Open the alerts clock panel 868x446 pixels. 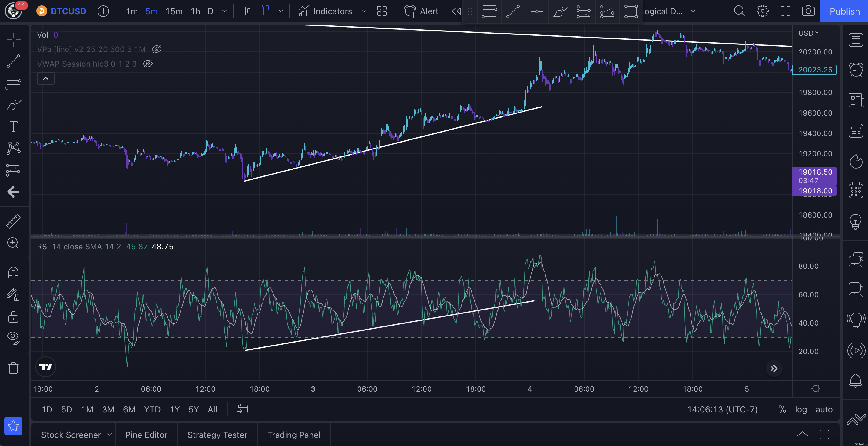click(x=856, y=70)
